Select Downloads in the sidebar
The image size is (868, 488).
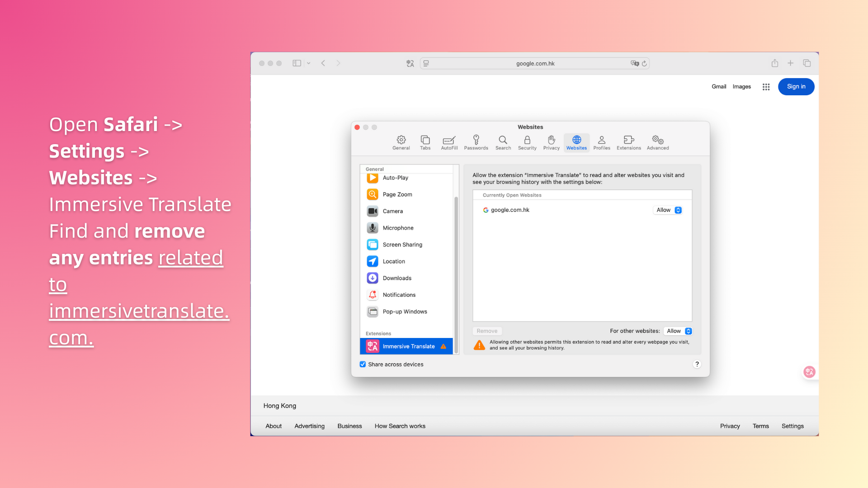406,278
